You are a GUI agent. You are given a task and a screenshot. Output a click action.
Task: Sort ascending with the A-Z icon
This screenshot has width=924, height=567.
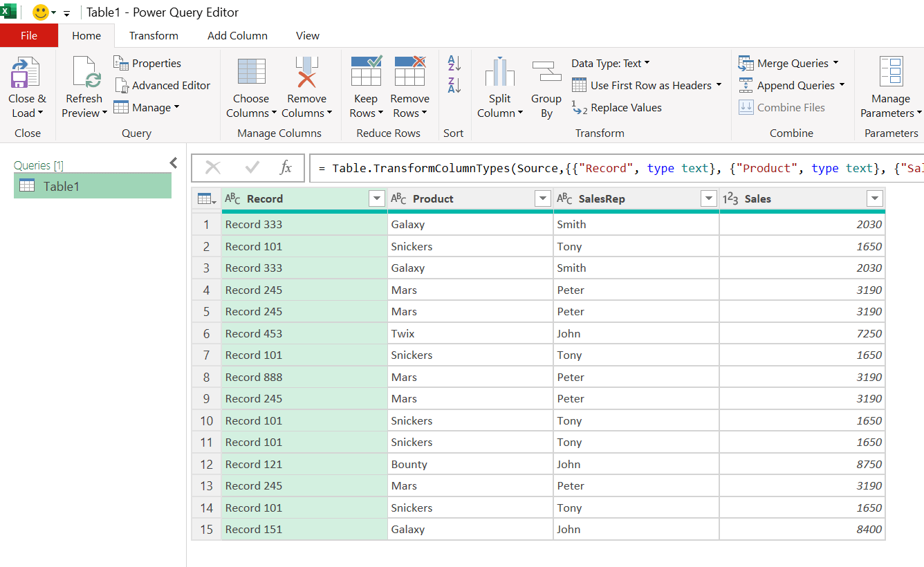pyautogui.click(x=454, y=64)
